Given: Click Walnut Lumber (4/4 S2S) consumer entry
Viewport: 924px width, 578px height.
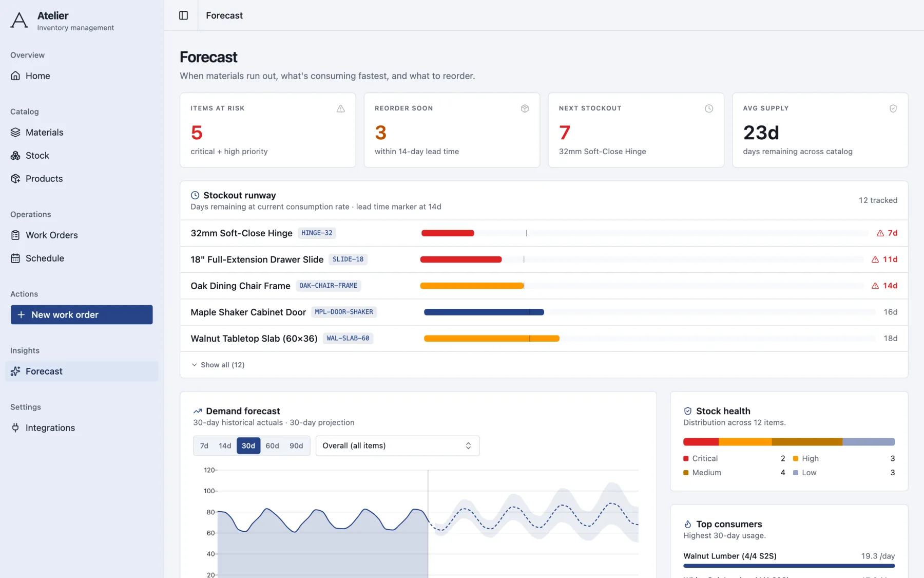Looking at the screenshot, I should tap(789, 559).
